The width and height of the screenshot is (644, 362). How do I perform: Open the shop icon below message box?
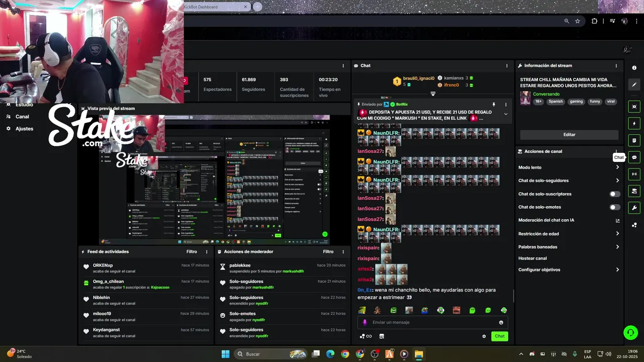pos(381,336)
